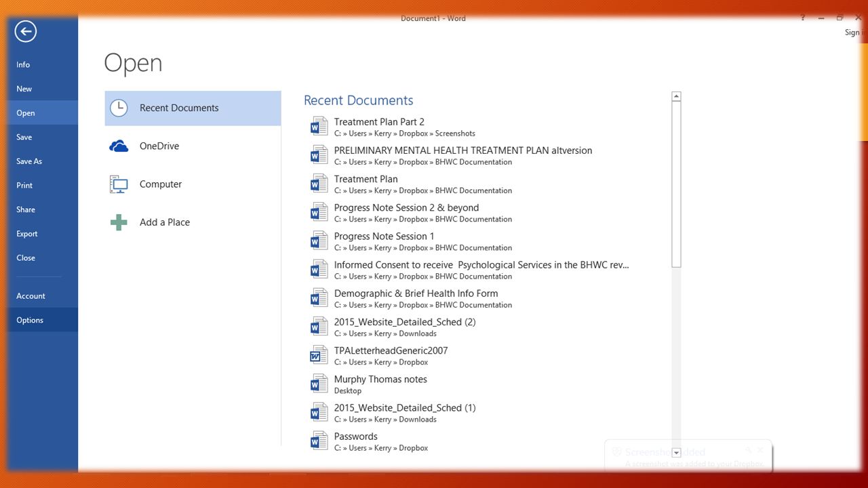Select the OneDrive place

(x=193, y=146)
